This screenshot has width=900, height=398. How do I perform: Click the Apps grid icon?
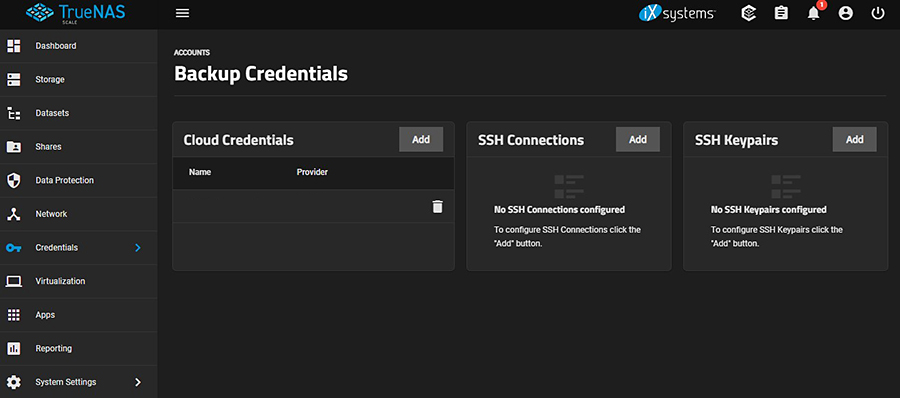(x=14, y=315)
